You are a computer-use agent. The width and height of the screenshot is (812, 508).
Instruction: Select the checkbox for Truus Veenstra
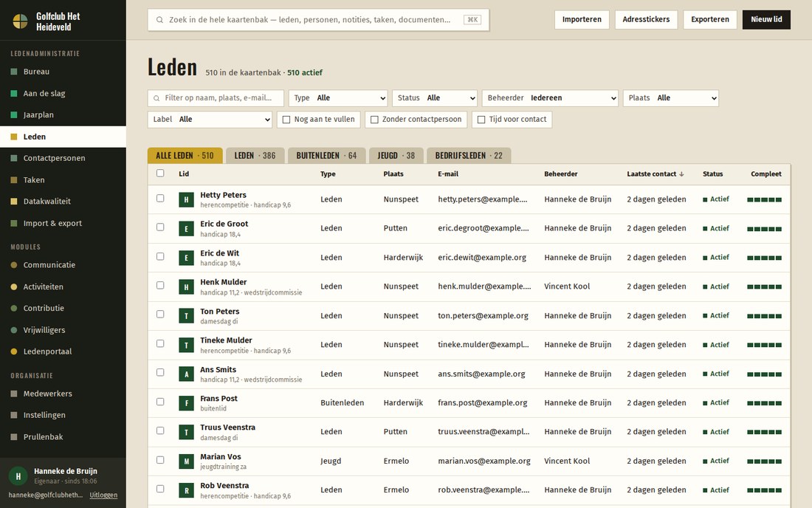coord(160,431)
